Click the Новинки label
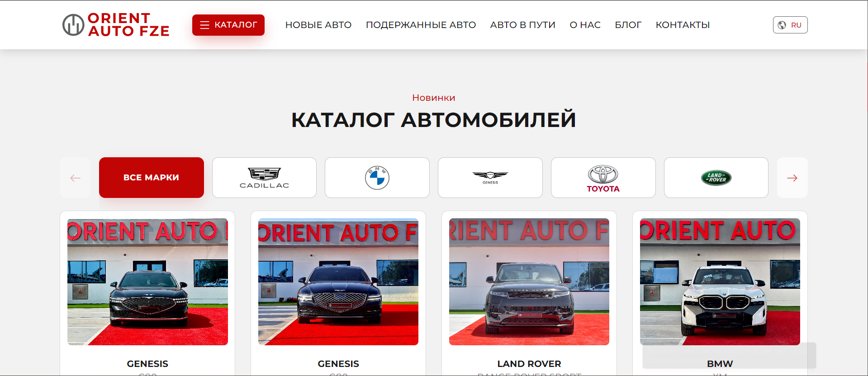The image size is (868, 376). tap(434, 98)
